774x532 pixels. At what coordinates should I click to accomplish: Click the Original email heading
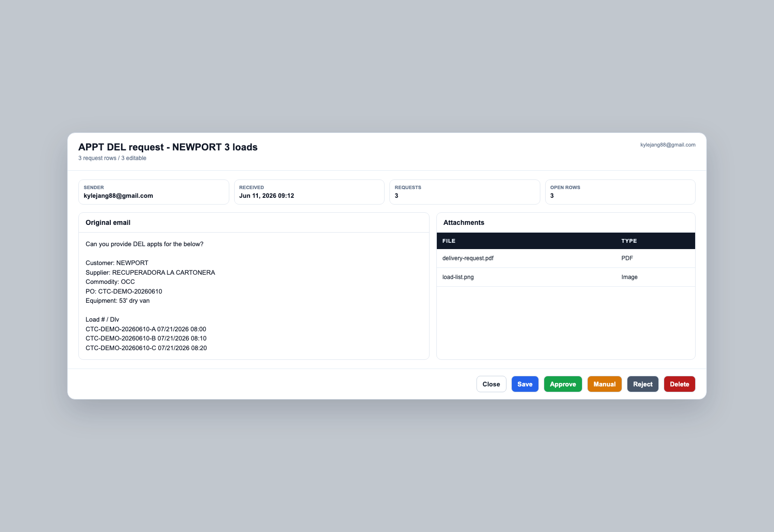click(108, 222)
